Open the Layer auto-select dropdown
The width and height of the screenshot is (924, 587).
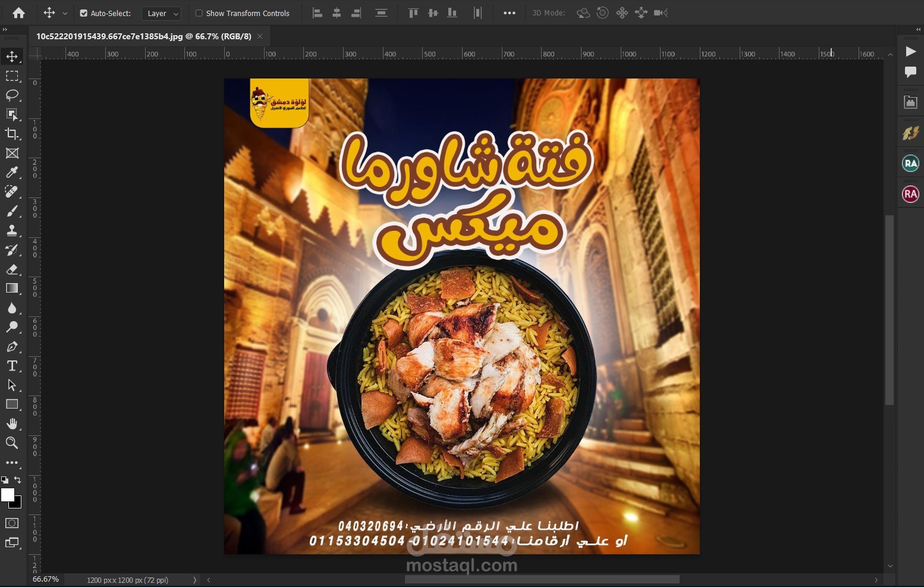point(162,13)
